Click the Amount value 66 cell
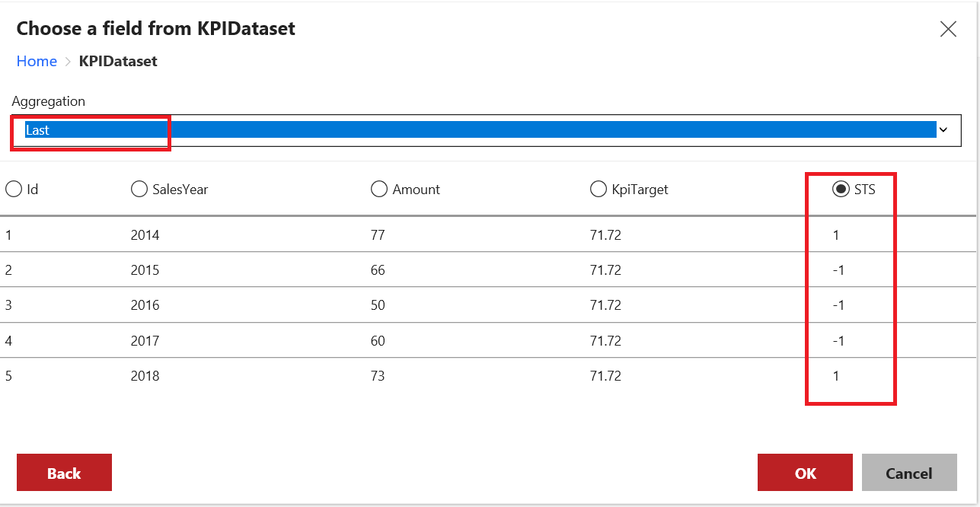The height and width of the screenshot is (507, 980). click(x=378, y=270)
